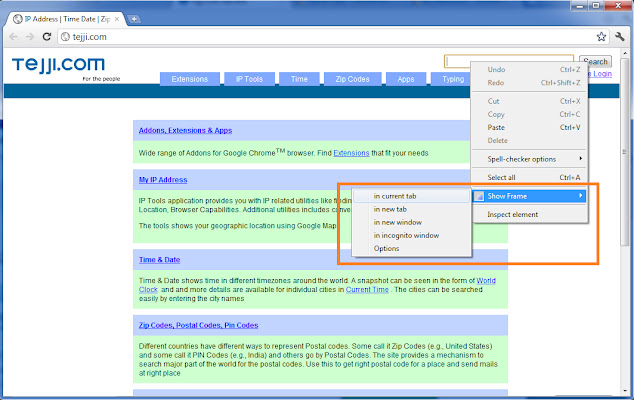Select 'in incognito window' submenu option
This screenshot has height=400, width=634.
(412, 235)
